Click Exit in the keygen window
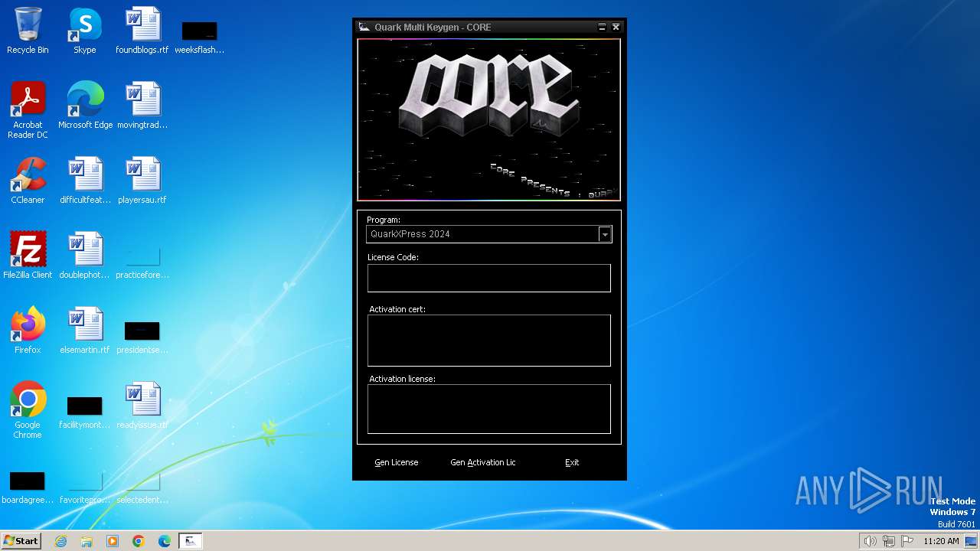980x551 pixels. pyautogui.click(x=572, y=462)
